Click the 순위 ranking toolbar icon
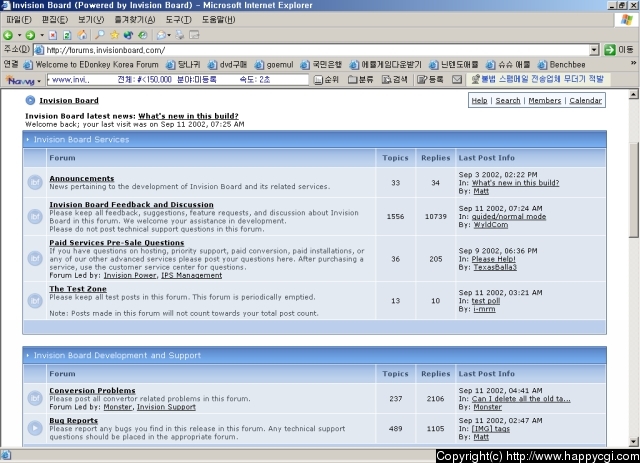The width and height of the screenshot is (640, 463). click(x=326, y=80)
